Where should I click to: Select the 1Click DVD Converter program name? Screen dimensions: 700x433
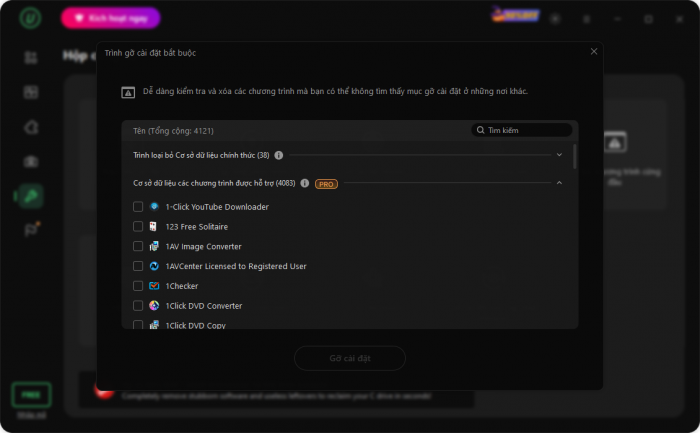[204, 306]
